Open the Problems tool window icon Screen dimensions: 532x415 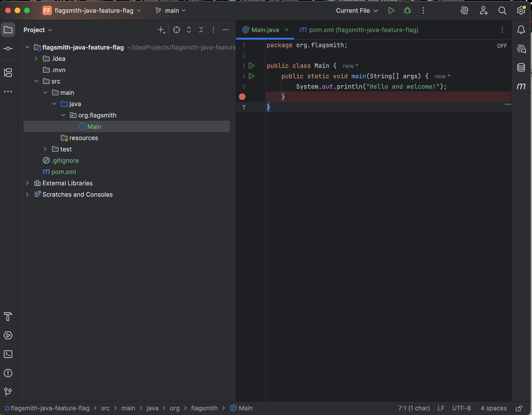(8, 373)
